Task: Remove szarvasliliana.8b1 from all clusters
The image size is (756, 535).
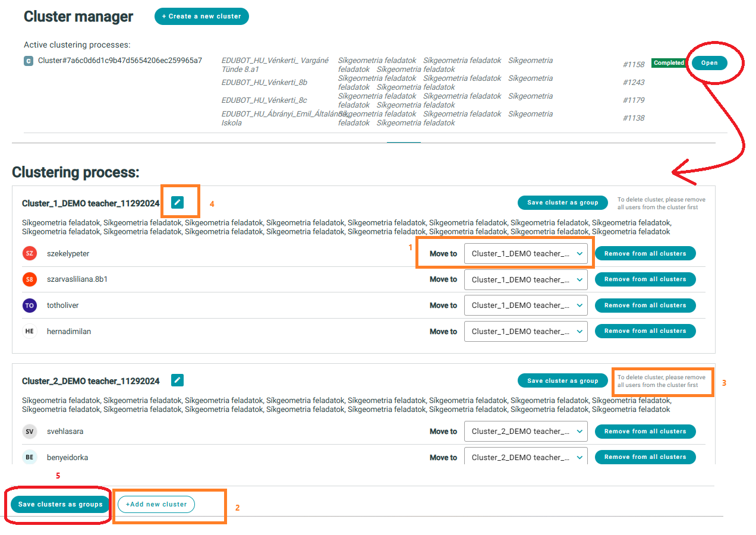Action: 645,279
